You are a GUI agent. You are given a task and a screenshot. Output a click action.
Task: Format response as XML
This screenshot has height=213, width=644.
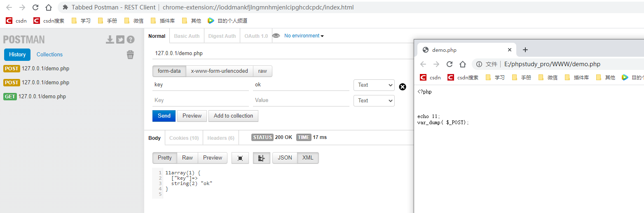[x=308, y=158]
